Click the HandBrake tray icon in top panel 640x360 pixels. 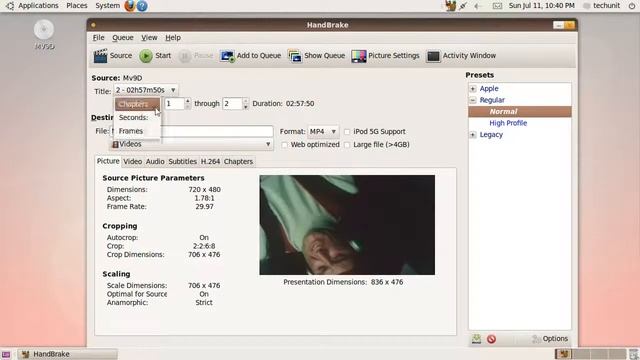[x=450, y=6]
